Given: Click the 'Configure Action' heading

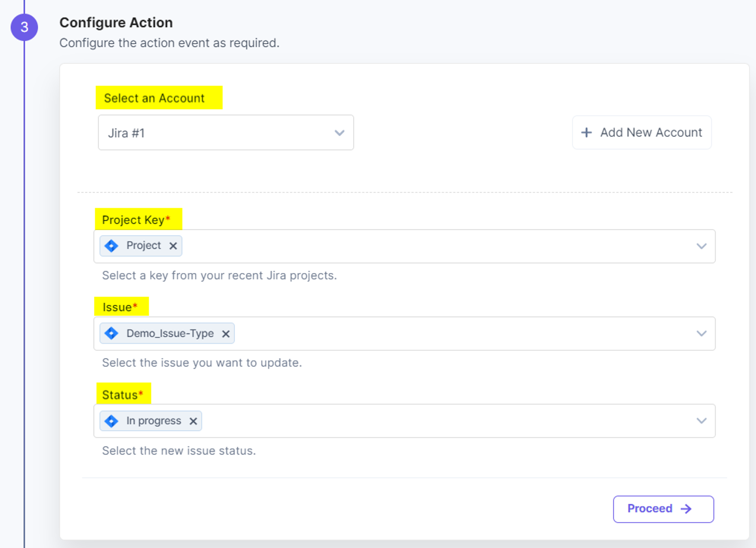Looking at the screenshot, I should (116, 23).
